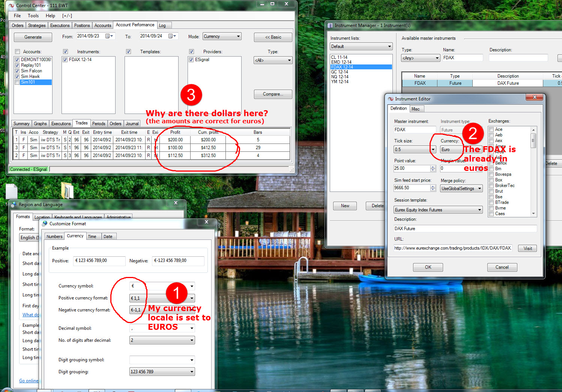Follow the Go online link
Screen dimensions: 562x392
click(29, 381)
